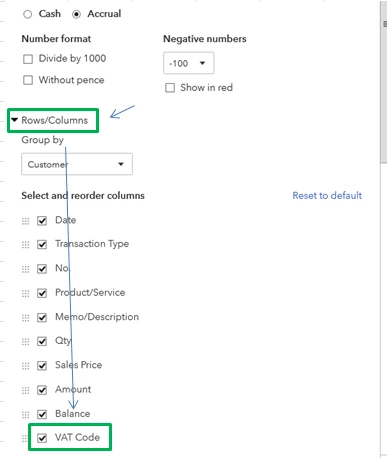Click the drag handle beside Date column
Screen dimensions: 387x458
pyautogui.click(x=26, y=221)
